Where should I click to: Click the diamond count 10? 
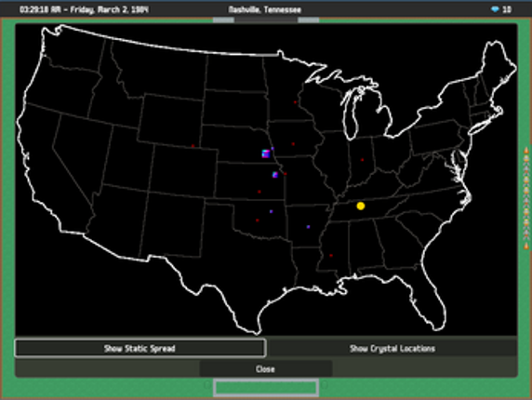(507, 9)
